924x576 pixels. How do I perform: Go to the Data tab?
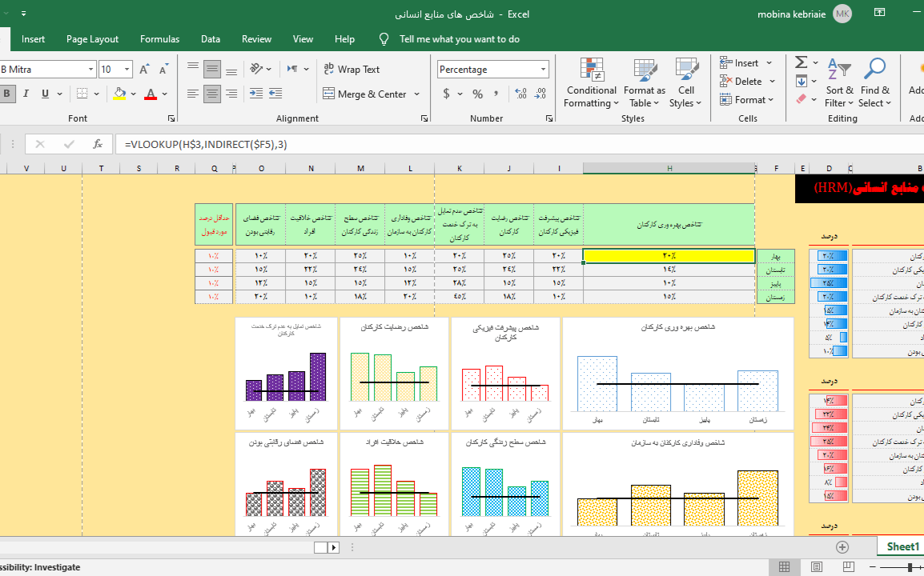click(x=211, y=39)
